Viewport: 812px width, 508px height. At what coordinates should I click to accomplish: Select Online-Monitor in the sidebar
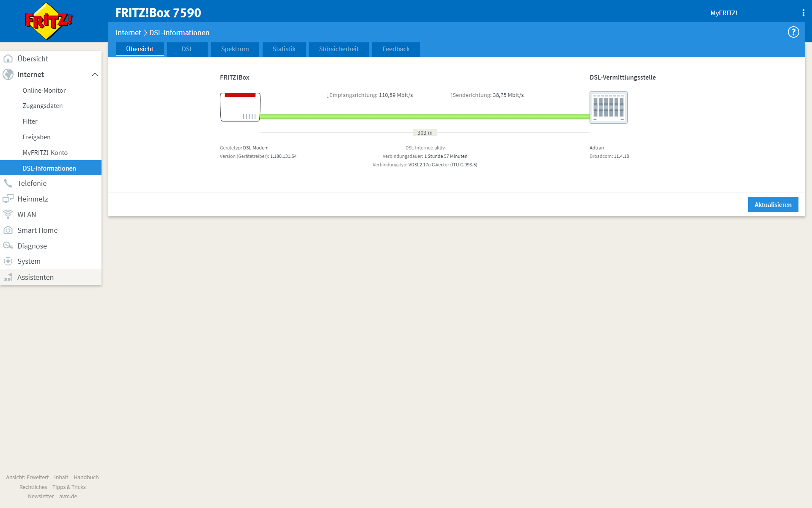tap(44, 91)
